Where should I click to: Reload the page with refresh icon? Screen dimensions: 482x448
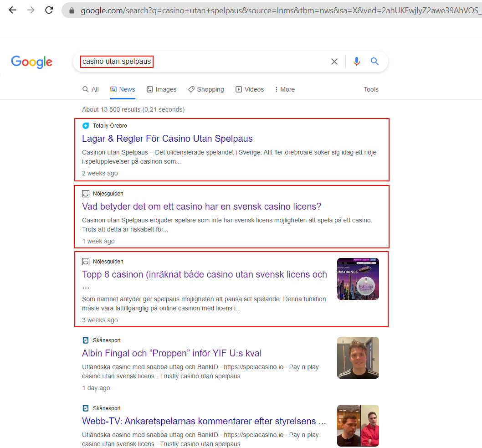[x=49, y=10]
